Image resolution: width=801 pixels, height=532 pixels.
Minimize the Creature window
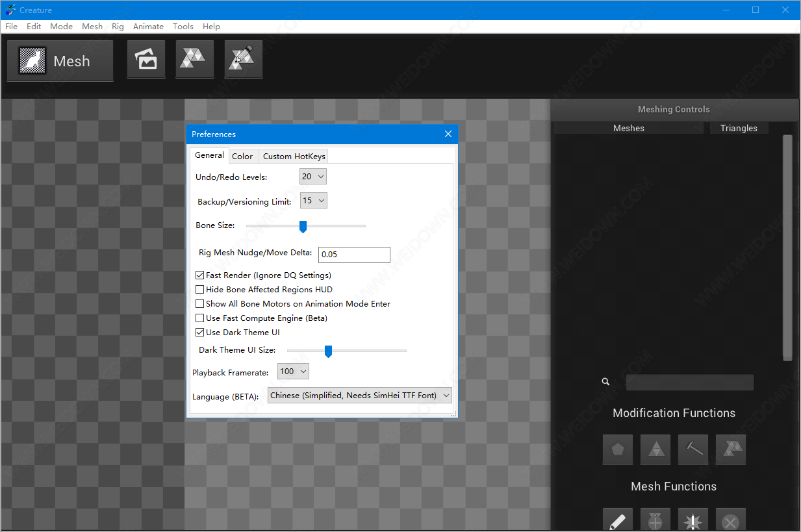(x=725, y=10)
